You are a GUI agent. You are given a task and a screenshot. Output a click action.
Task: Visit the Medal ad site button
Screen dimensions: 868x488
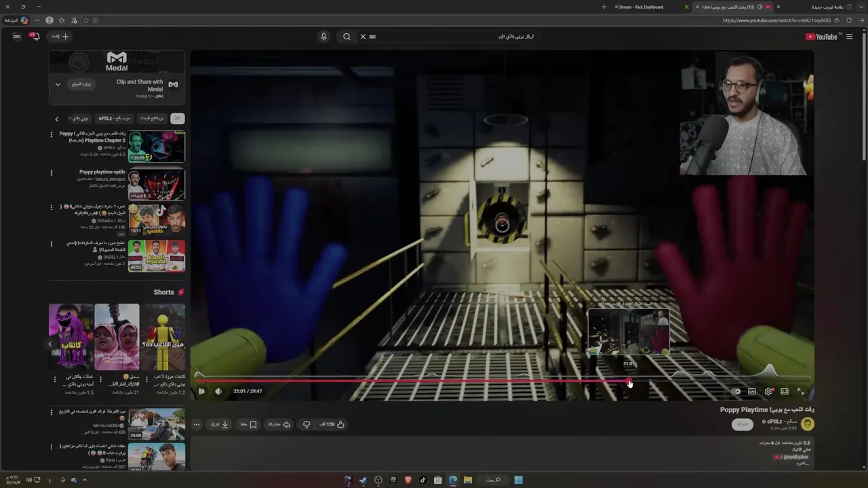(x=81, y=84)
